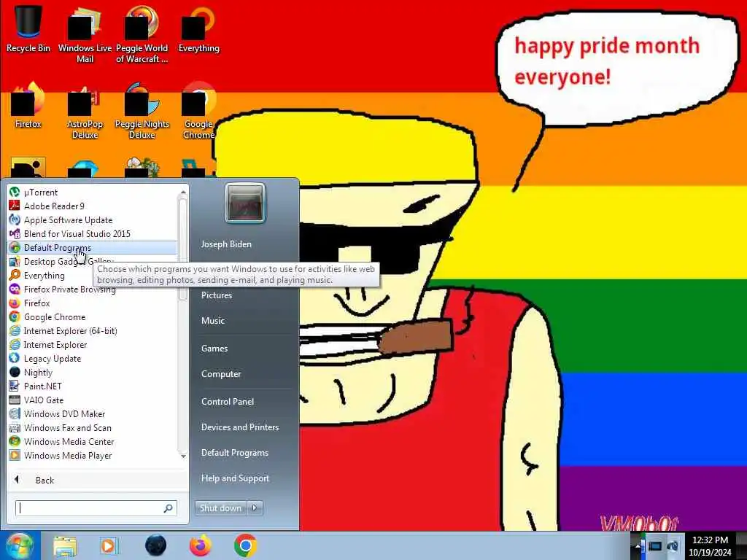Screen dimensions: 747x560
Task: Open Firefox from the taskbar
Action: 201,545
